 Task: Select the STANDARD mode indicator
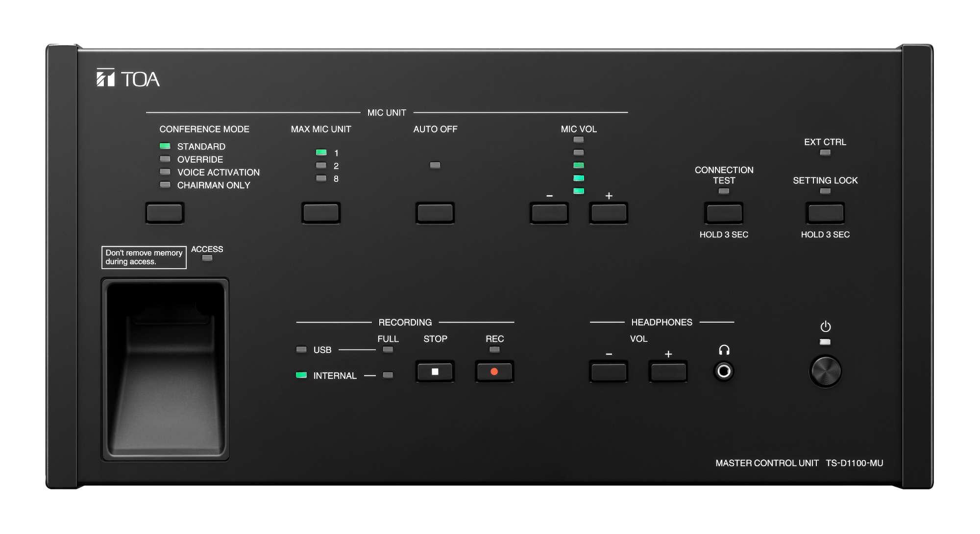click(x=164, y=146)
